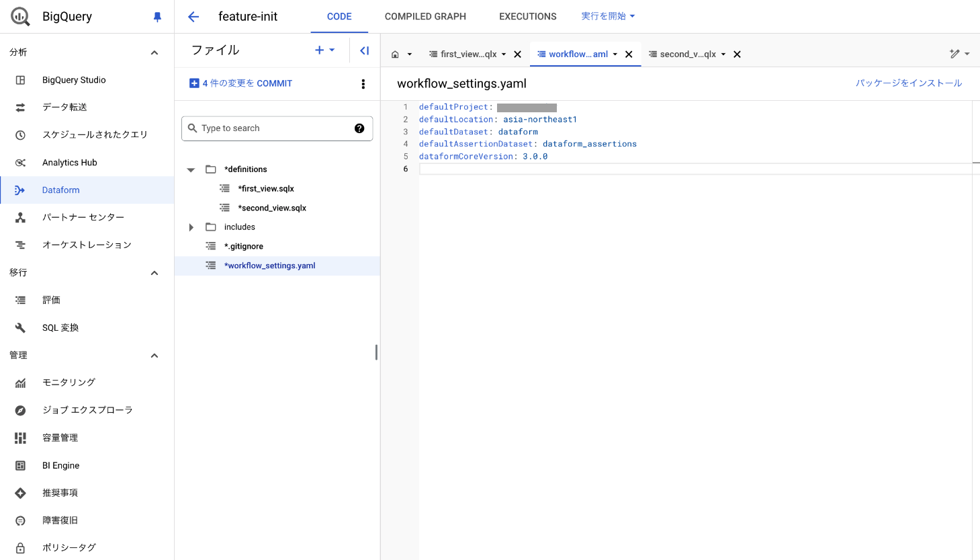Click the Analytics Hub icon
The height and width of the screenshot is (560, 980).
(x=20, y=163)
